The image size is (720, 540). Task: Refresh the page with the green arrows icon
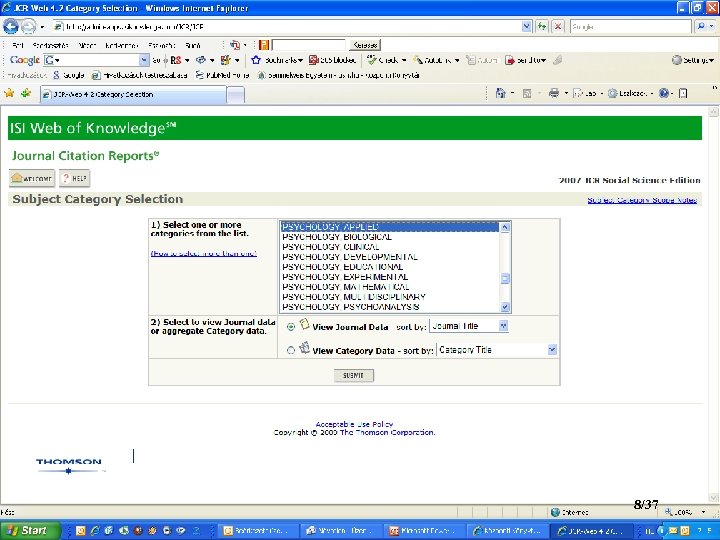click(x=542, y=27)
